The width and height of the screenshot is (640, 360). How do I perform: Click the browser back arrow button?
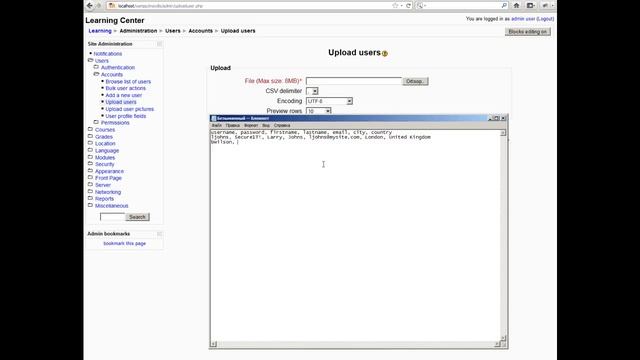click(90, 6)
